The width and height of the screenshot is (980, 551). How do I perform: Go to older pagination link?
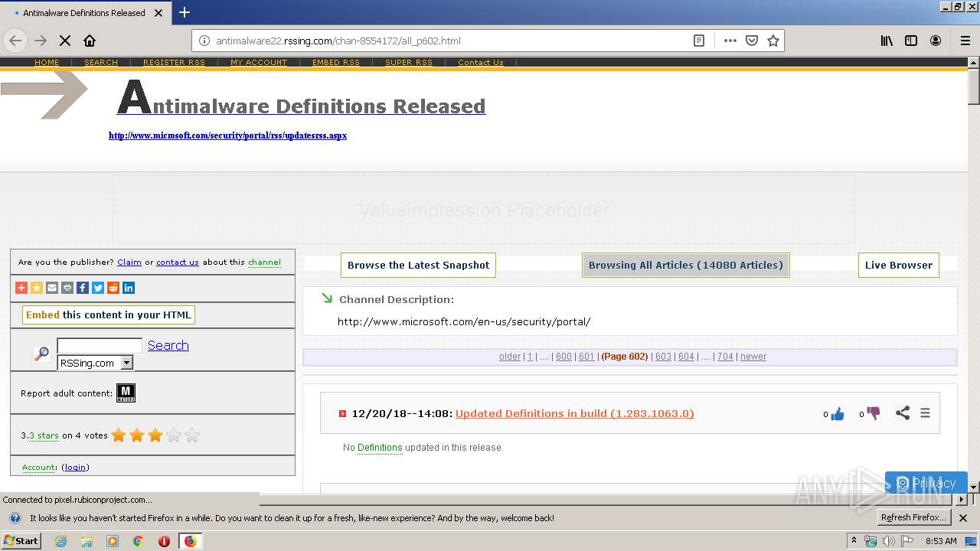[x=510, y=357]
